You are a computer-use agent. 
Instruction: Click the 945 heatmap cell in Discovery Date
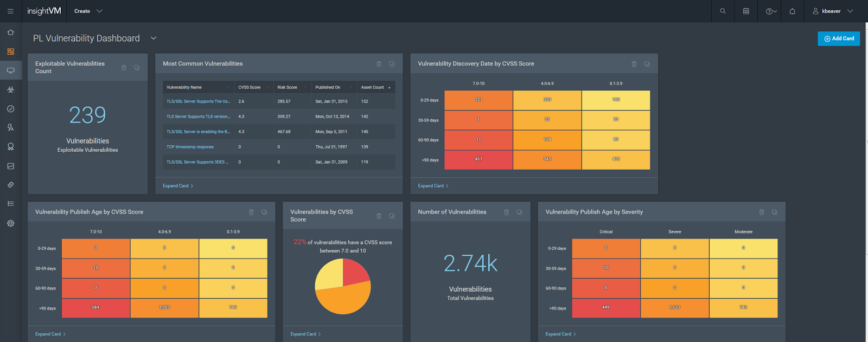click(547, 159)
